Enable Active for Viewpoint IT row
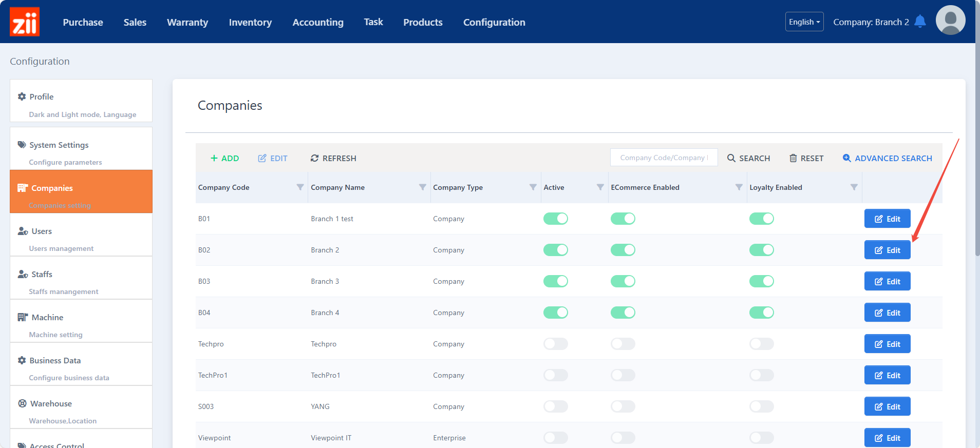This screenshot has height=448, width=980. [556, 438]
